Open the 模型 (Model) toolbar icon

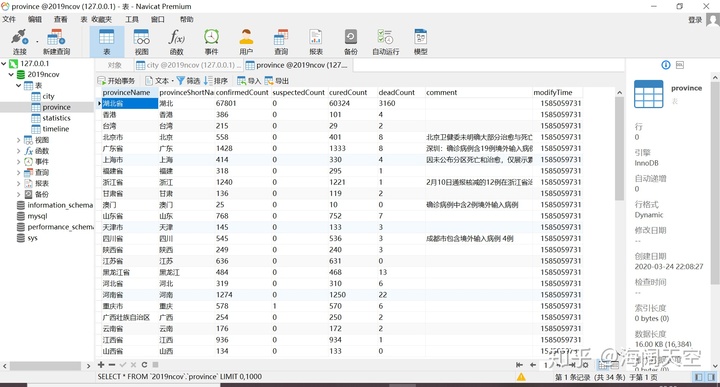(x=421, y=41)
